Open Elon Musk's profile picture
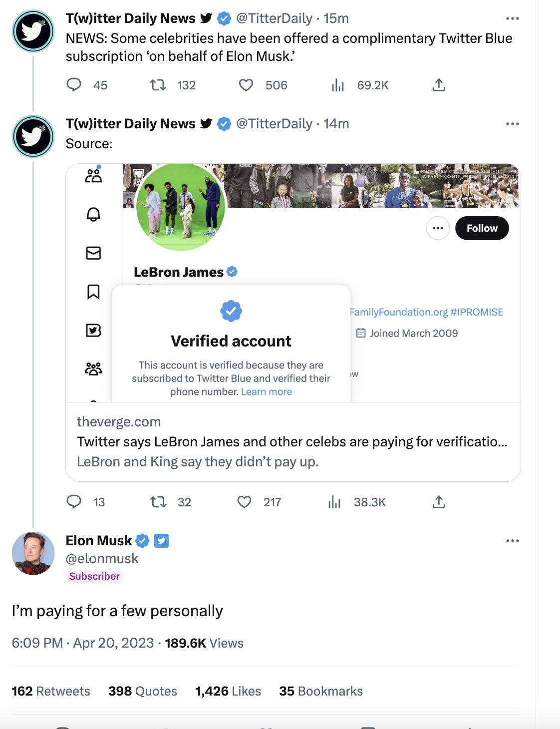560x729 pixels. 33,553
